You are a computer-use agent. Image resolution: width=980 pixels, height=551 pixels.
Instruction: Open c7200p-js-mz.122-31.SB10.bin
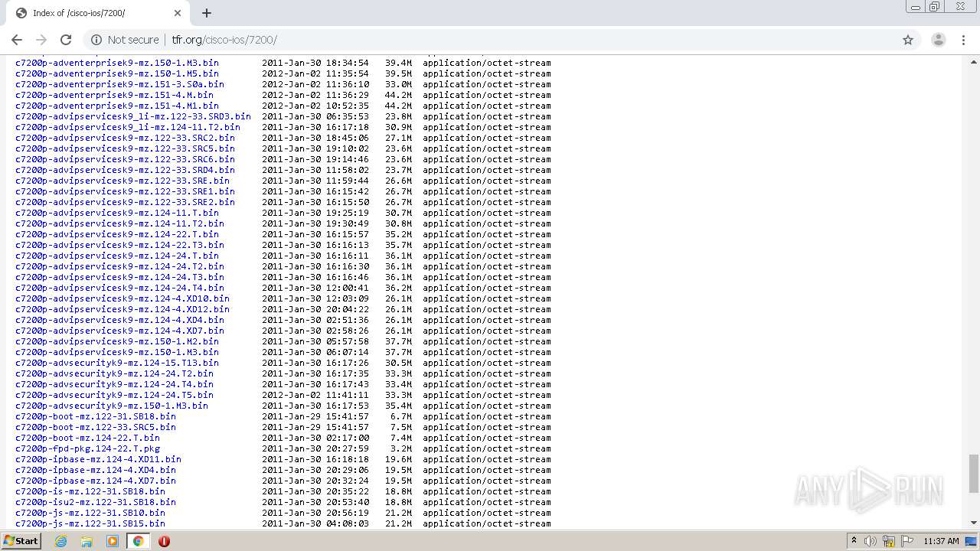pyautogui.click(x=90, y=513)
